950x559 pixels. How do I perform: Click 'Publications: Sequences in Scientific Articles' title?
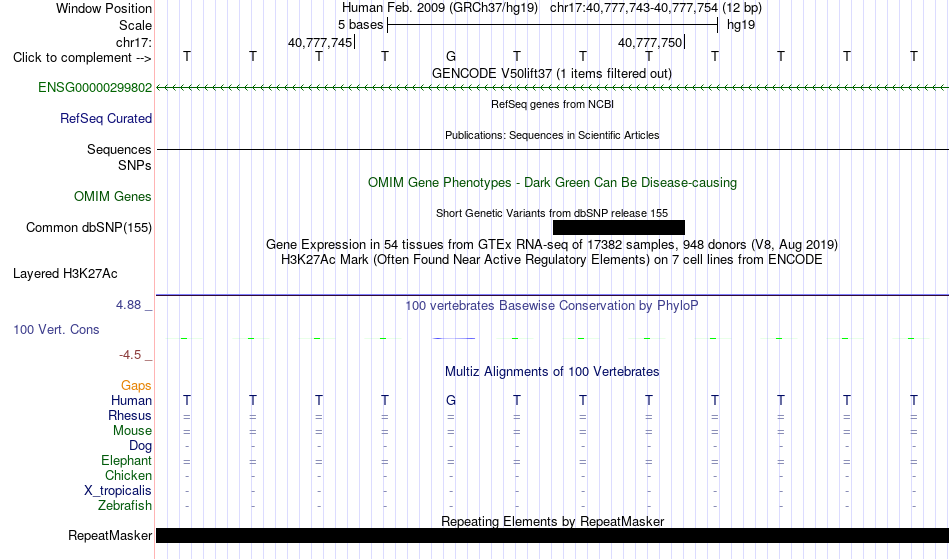pyautogui.click(x=552, y=135)
